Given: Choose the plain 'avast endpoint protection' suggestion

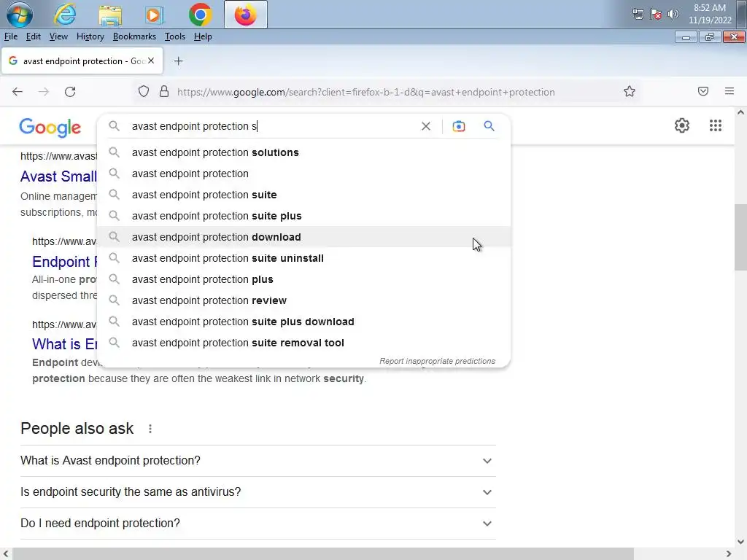Looking at the screenshot, I should [x=303, y=174].
